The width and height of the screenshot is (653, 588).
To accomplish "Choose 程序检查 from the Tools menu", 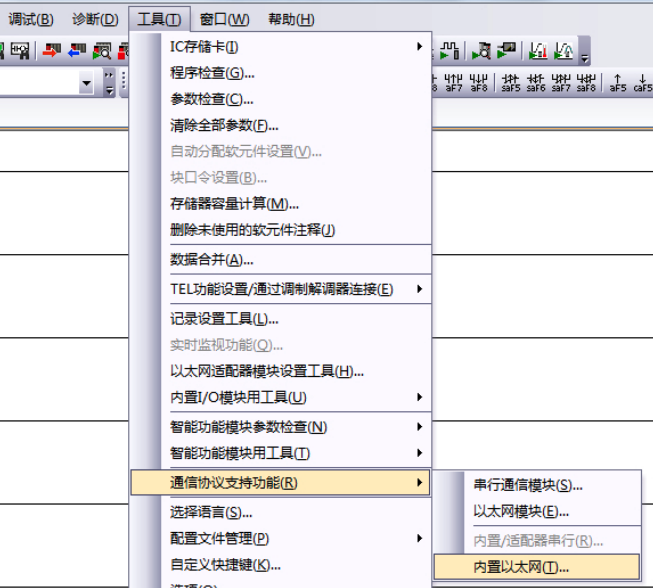I will tap(212, 72).
